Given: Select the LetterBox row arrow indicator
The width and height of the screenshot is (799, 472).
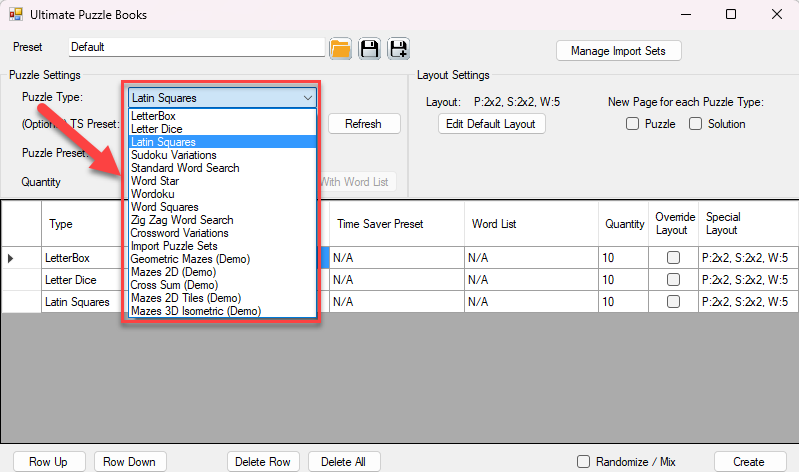Looking at the screenshot, I should (11, 258).
